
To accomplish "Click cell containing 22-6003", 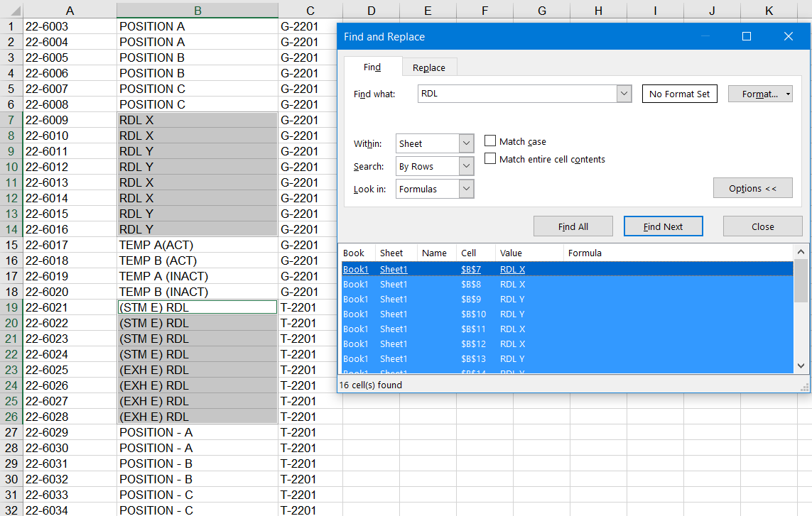I will click(x=70, y=26).
